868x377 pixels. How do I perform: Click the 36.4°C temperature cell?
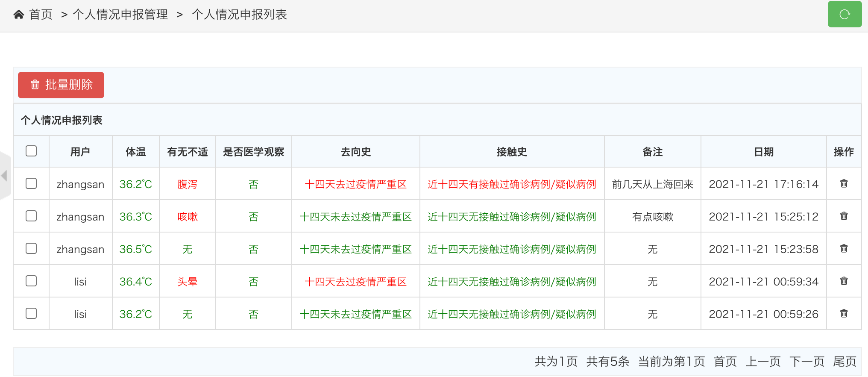136,282
